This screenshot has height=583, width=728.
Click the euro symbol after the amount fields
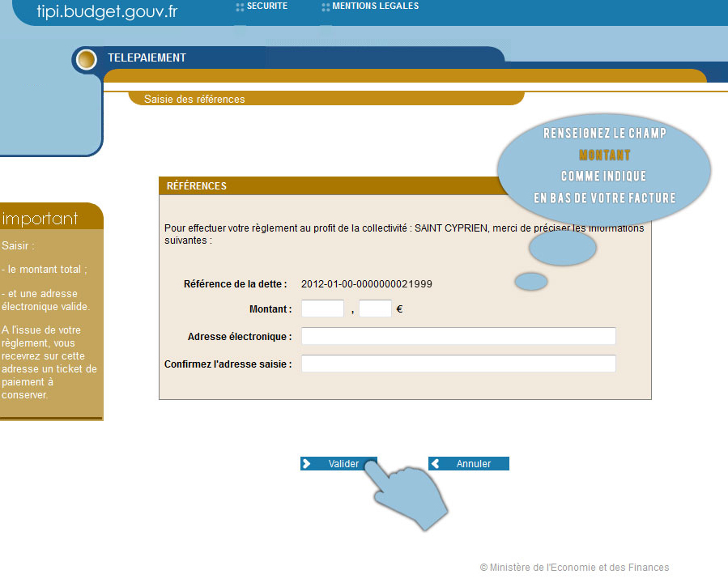point(400,309)
